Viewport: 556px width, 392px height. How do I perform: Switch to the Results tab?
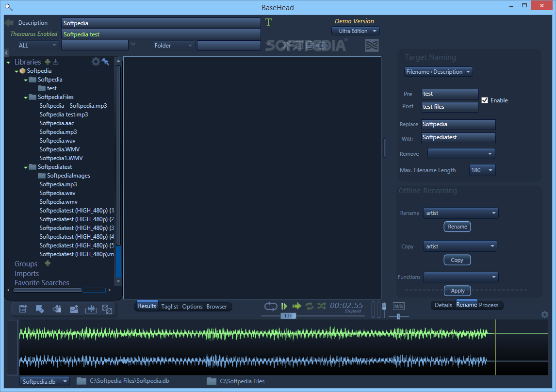coord(147,306)
